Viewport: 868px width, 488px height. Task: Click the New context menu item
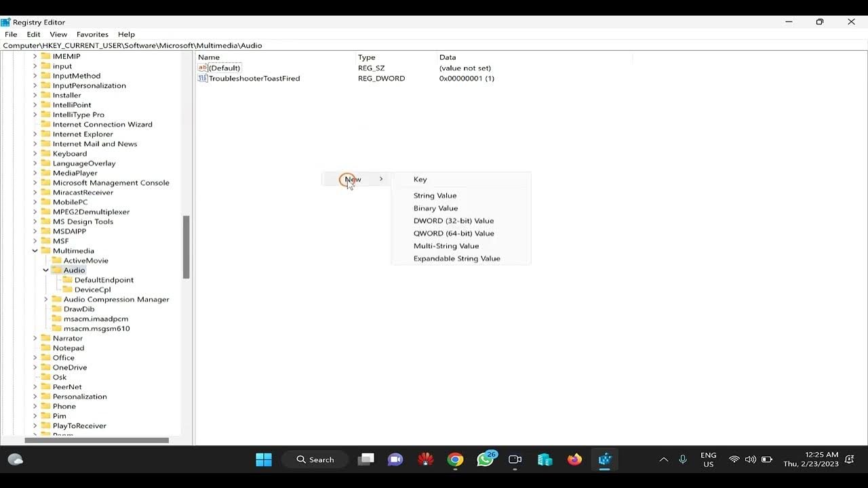(356, 179)
